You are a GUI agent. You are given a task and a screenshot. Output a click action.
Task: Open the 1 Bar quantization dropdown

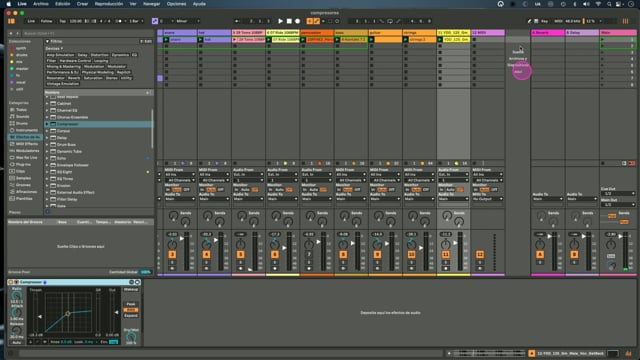click(136, 21)
